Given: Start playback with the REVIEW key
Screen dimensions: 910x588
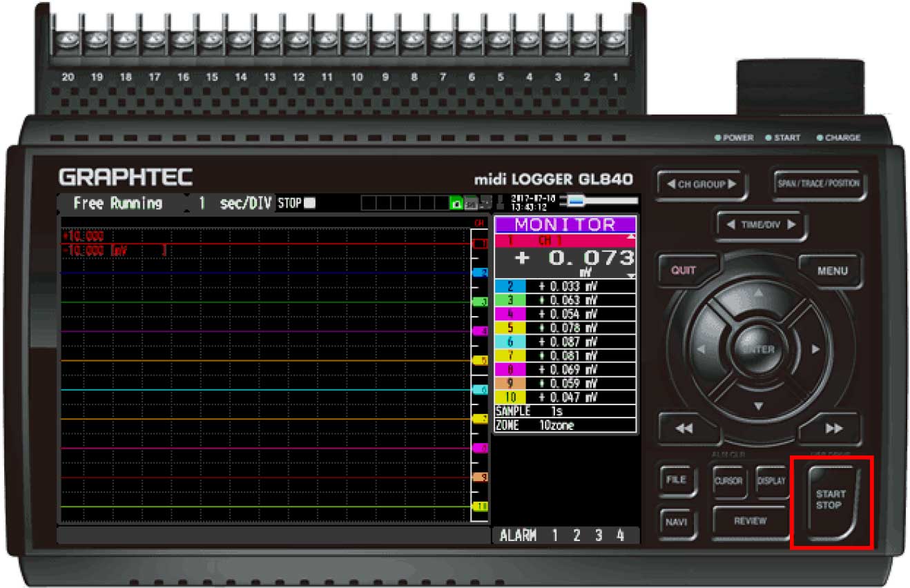Looking at the screenshot, I should [750, 522].
